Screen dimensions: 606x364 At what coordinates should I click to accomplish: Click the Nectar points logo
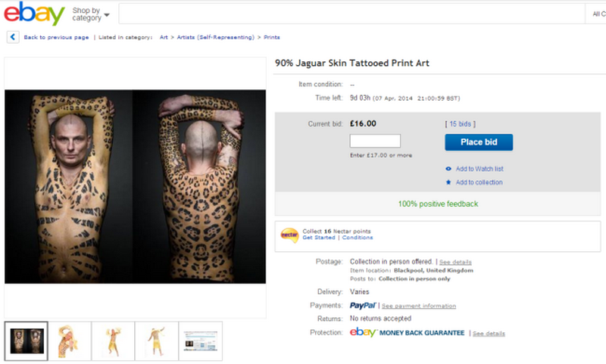(289, 235)
